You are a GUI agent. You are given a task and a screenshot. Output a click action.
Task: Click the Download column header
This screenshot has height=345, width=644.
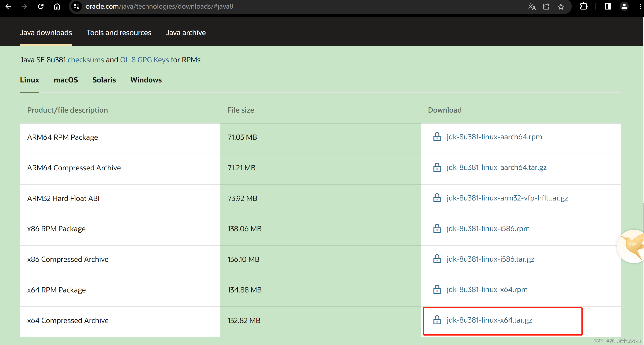[445, 110]
